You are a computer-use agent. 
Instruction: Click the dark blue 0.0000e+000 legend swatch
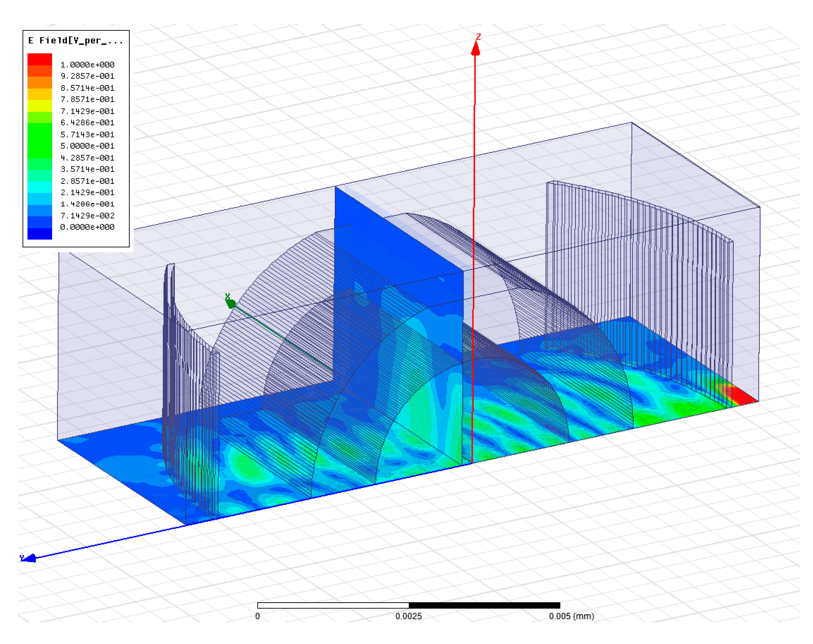[40, 234]
